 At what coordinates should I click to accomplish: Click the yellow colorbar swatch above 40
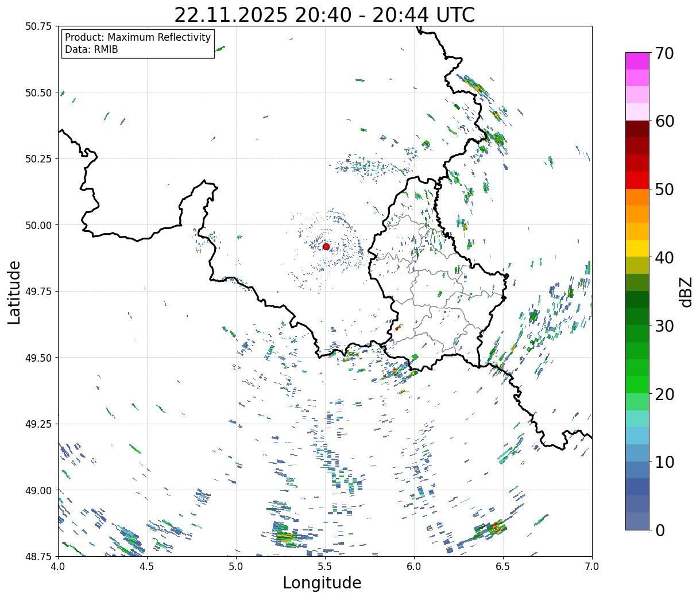pyautogui.click(x=637, y=249)
